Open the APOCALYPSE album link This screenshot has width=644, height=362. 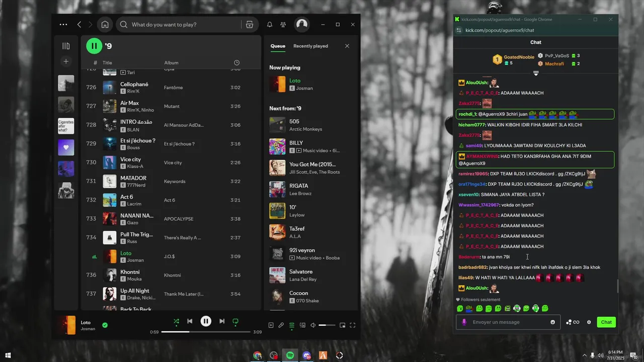point(179,219)
